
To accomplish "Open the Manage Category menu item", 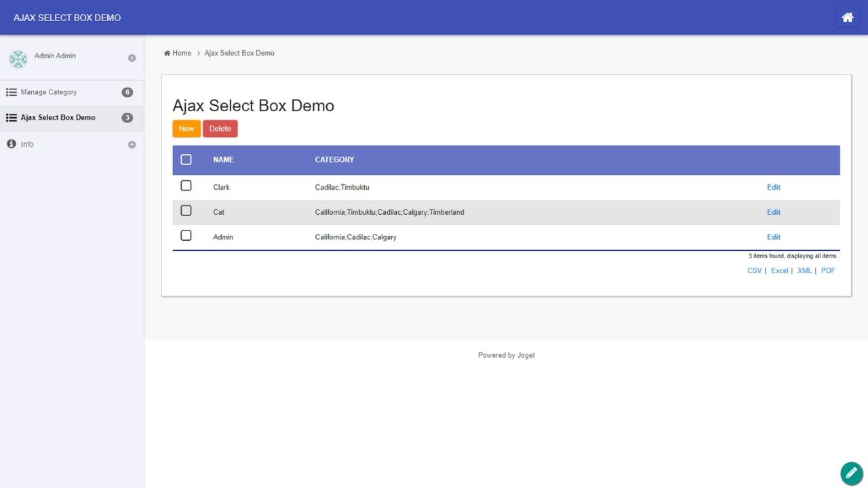I will pyautogui.click(x=49, y=92).
